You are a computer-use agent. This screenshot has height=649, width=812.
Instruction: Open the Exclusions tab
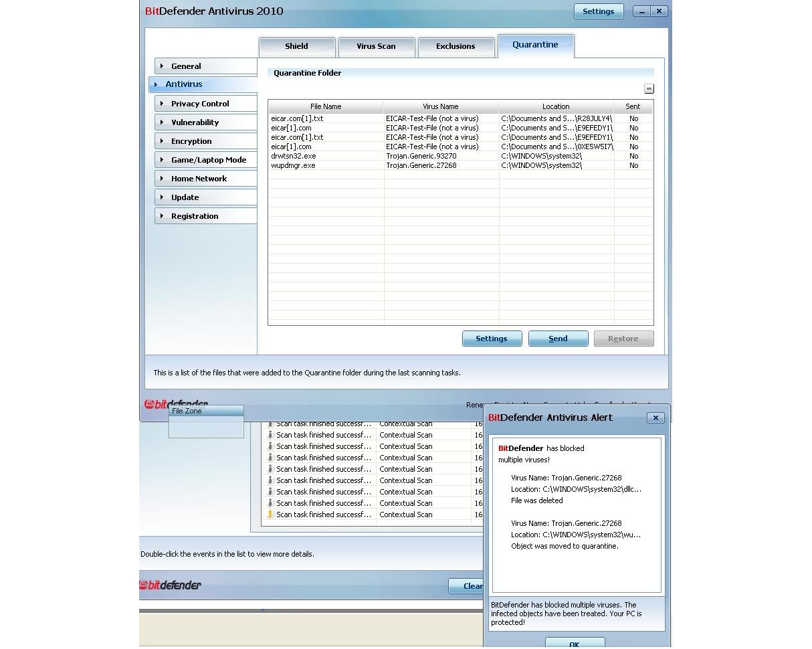(x=455, y=47)
